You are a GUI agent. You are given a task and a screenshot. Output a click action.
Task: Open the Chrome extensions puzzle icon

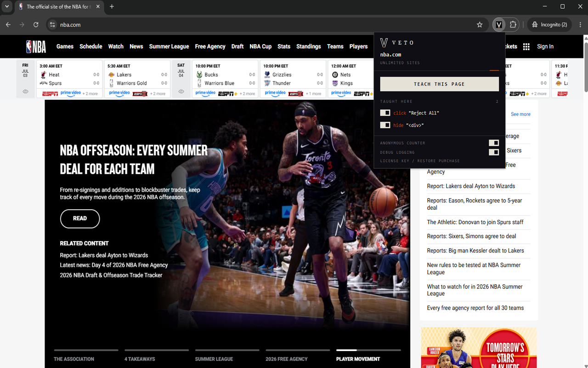pyautogui.click(x=513, y=25)
